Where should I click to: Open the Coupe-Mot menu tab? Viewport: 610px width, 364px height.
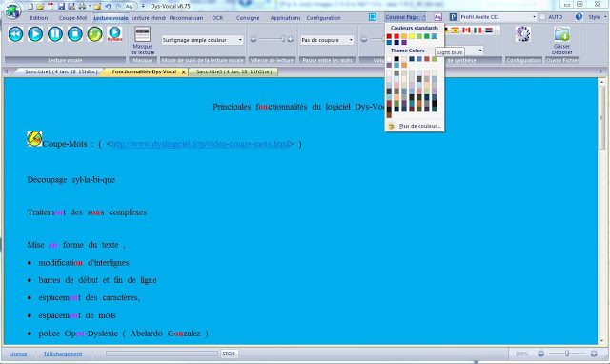[x=72, y=18]
